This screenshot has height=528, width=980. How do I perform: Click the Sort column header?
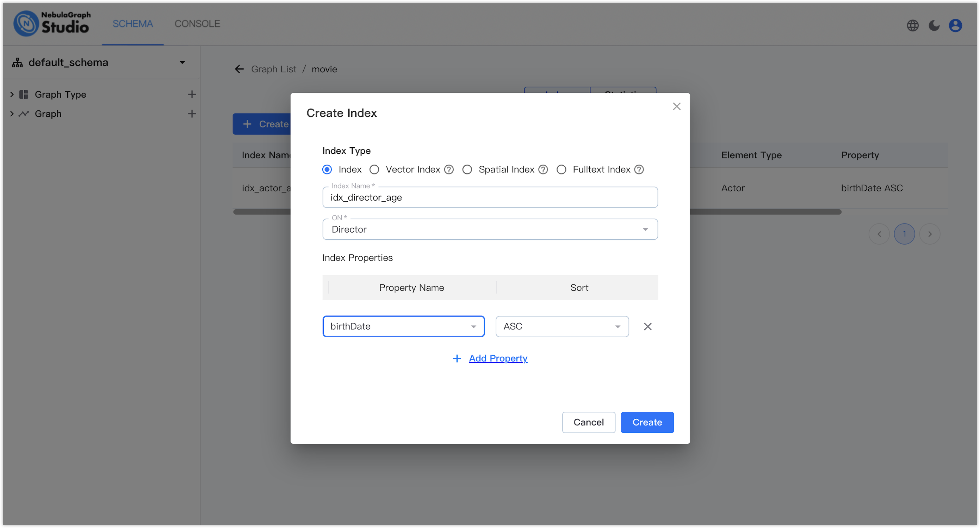click(x=579, y=287)
